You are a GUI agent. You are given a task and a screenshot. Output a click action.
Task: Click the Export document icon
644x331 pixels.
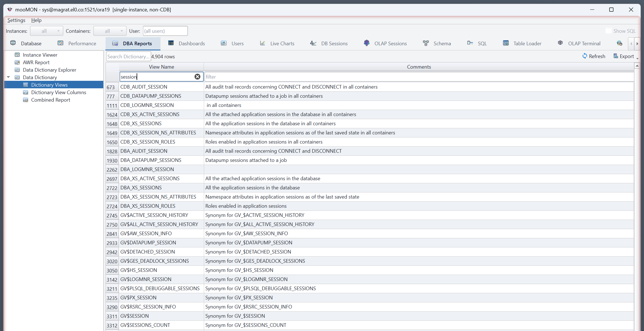coord(616,56)
